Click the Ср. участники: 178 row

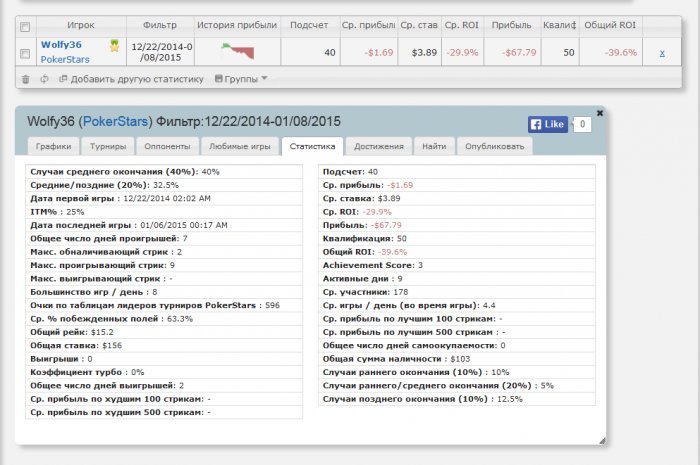tap(457, 292)
